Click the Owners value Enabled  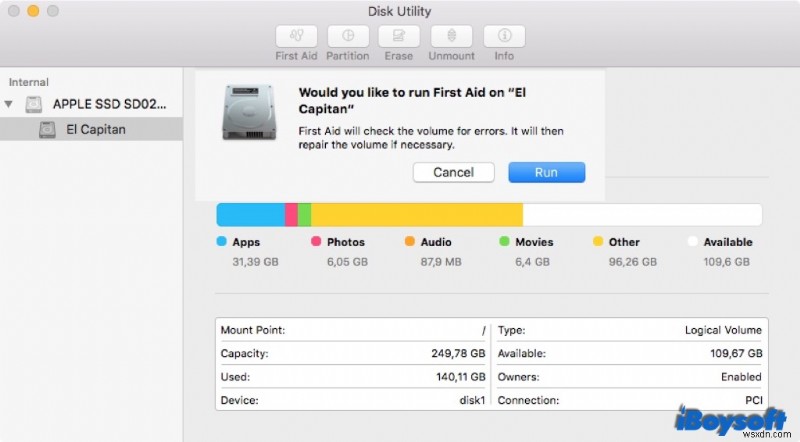(741, 377)
